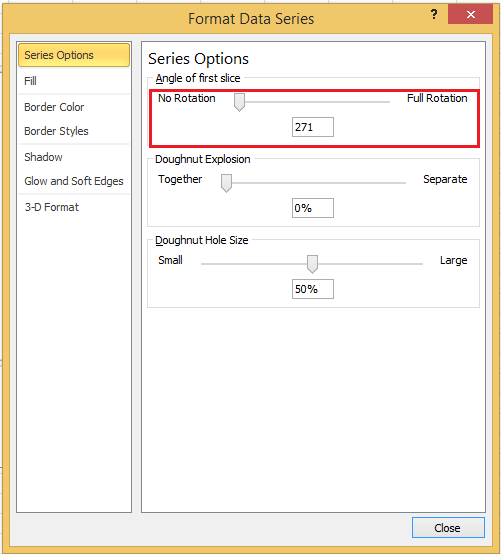Click the help question mark icon
The image size is (501, 554).
434,14
